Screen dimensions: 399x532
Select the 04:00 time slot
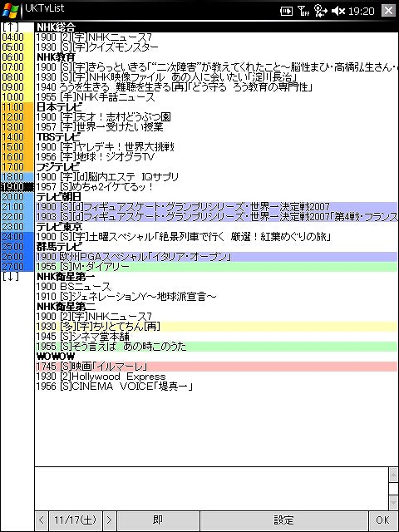pyautogui.click(x=17, y=37)
